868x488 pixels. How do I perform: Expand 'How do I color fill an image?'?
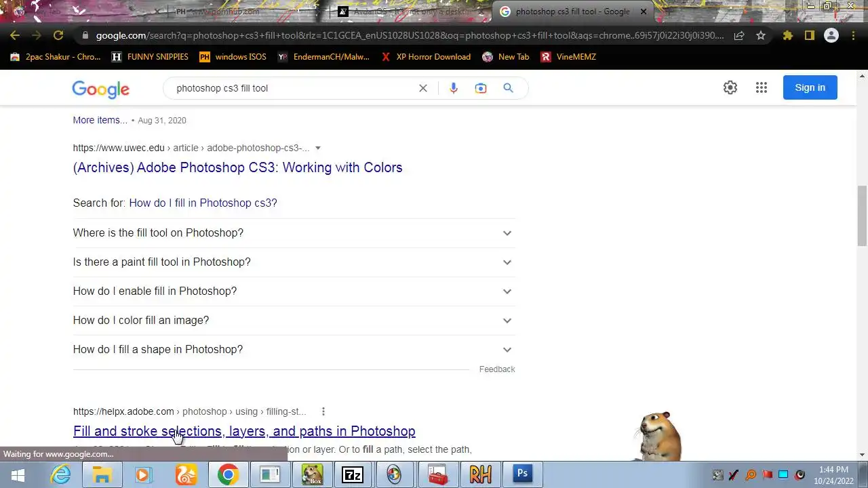[x=294, y=321]
